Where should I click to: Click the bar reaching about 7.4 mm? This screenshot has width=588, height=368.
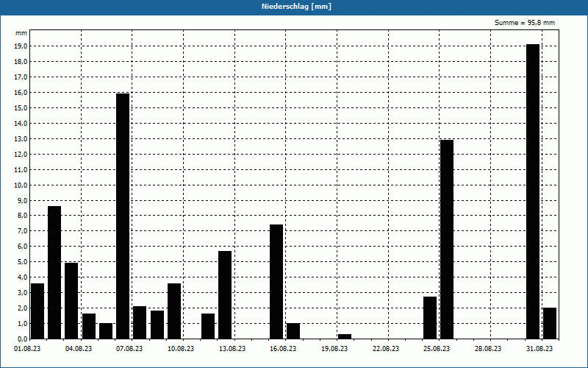click(x=276, y=282)
